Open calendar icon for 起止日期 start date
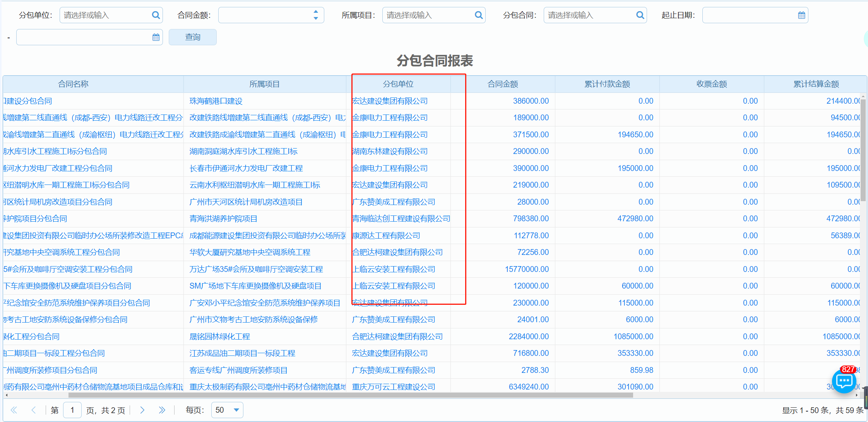Viewport: 868px width, 422px height. point(801,15)
